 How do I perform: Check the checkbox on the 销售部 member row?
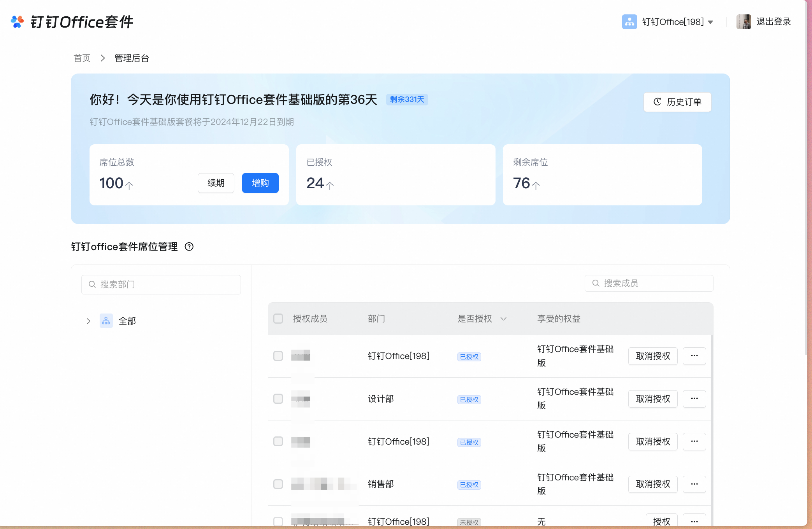coord(278,484)
